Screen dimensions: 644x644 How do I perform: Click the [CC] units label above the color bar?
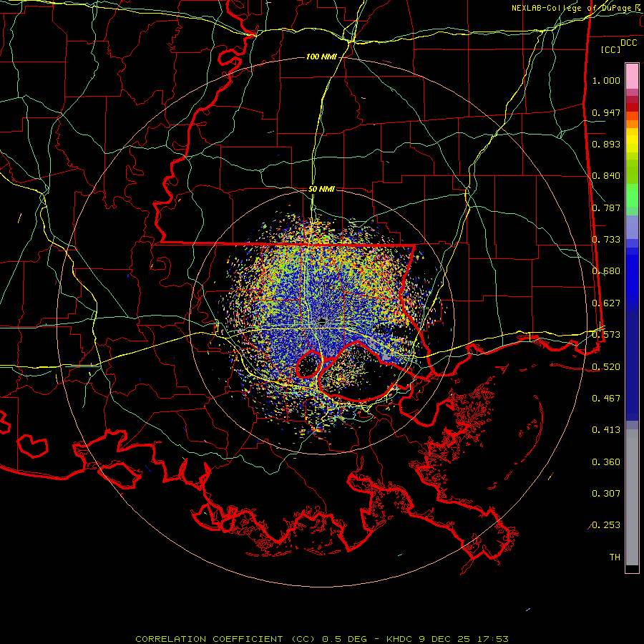click(x=611, y=49)
